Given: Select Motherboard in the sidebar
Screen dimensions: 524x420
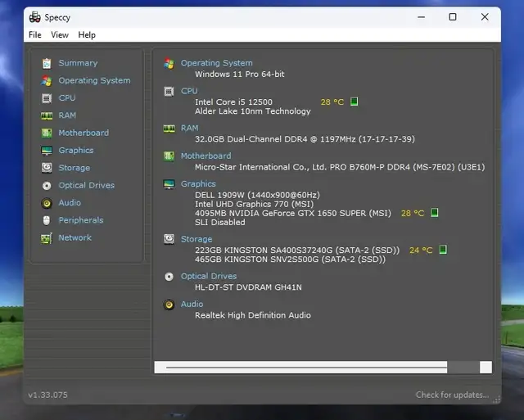Looking at the screenshot, I should tap(84, 133).
